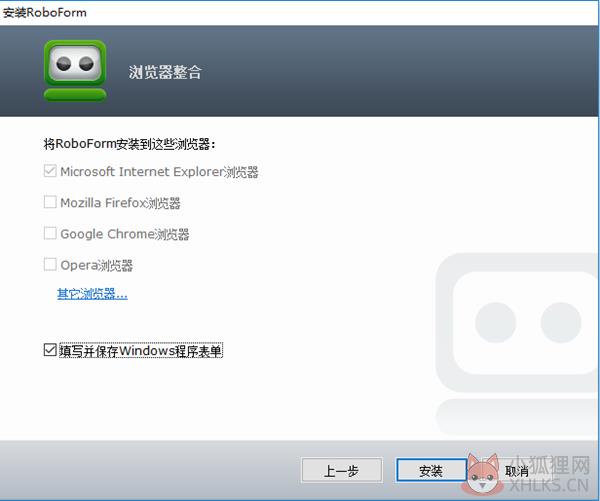Go back with the 上一步 button
This screenshot has height=501, width=600.
click(342, 470)
